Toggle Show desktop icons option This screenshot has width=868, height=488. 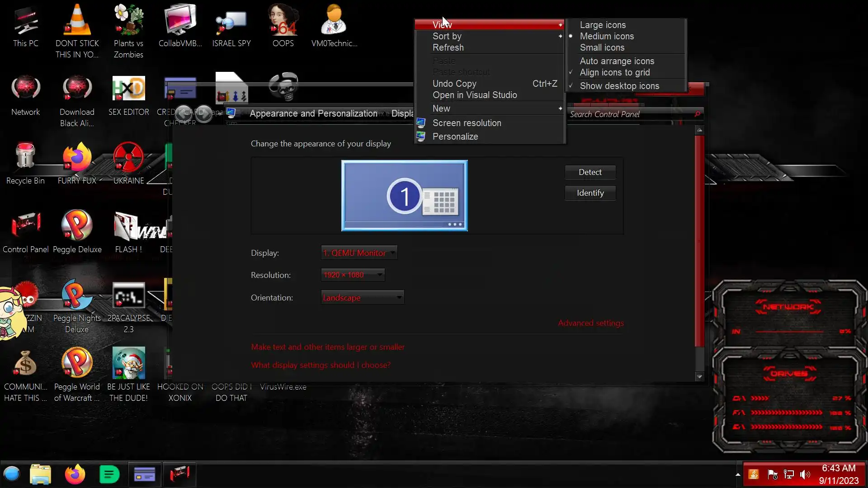pyautogui.click(x=619, y=86)
